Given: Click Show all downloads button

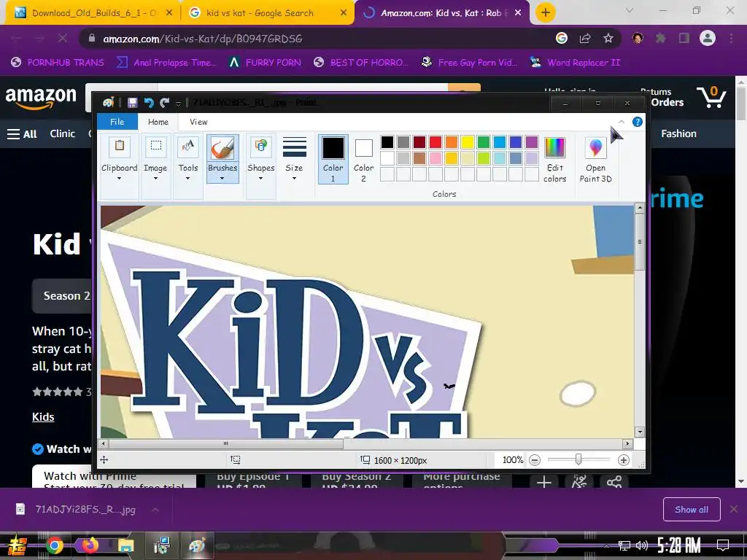Looking at the screenshot, I should [692, 510].
